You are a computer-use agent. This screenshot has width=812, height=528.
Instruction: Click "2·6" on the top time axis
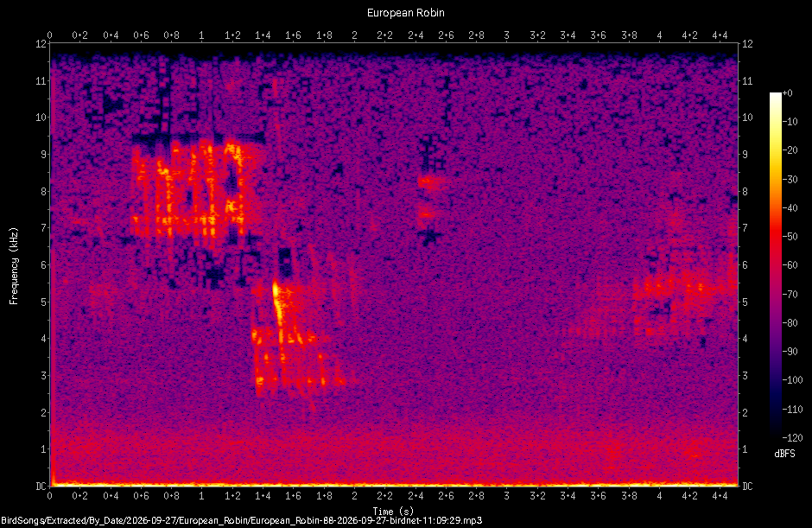[446, 35]
